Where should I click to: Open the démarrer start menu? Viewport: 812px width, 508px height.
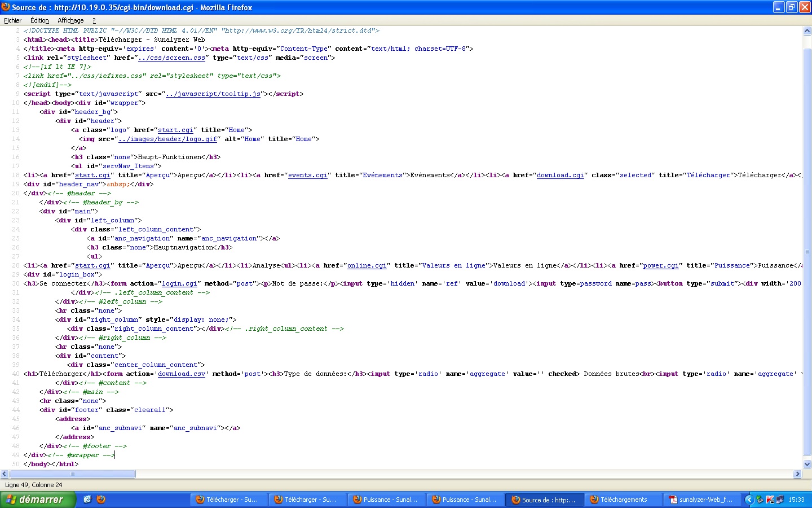(x=38, y=500)
